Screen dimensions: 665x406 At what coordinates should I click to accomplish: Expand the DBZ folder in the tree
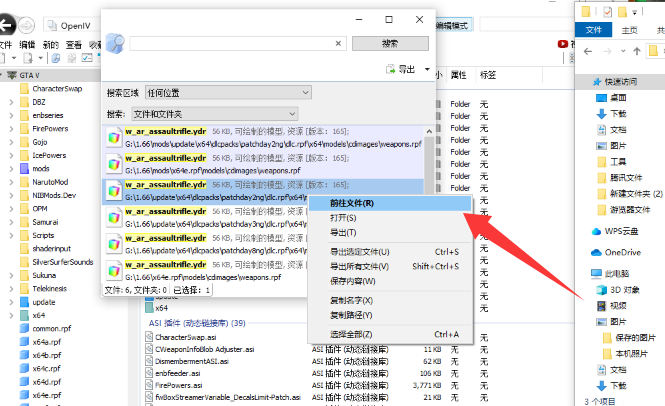[x=11, y=102]
